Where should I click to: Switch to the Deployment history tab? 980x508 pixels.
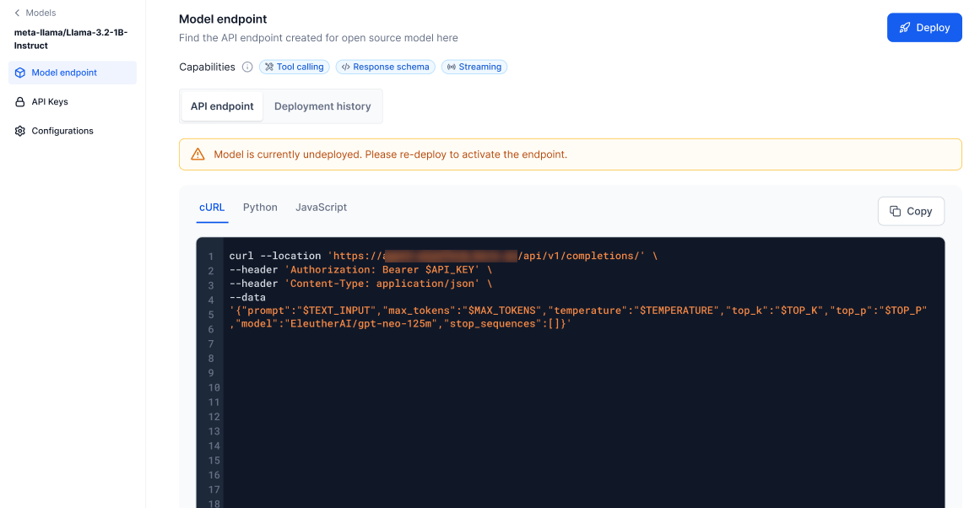[322, 106]
